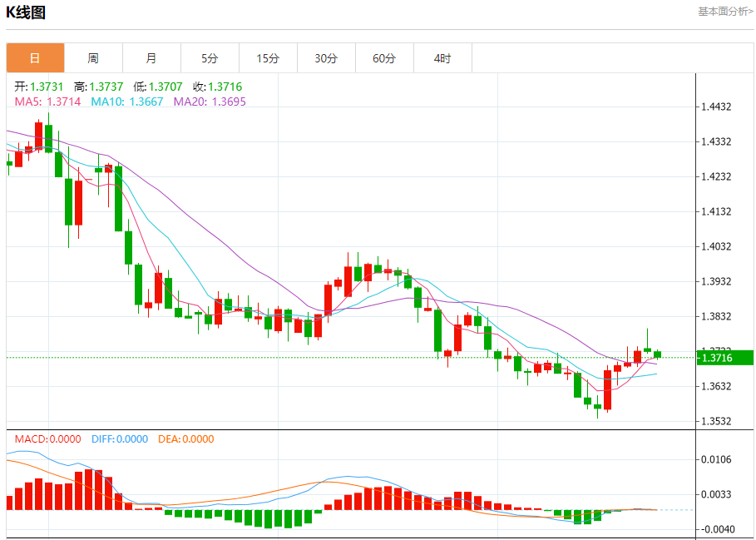Switch to the 月 monthly tab
Image resolution: width=756 pixels, height=540 pixels.
click(152, 58)
